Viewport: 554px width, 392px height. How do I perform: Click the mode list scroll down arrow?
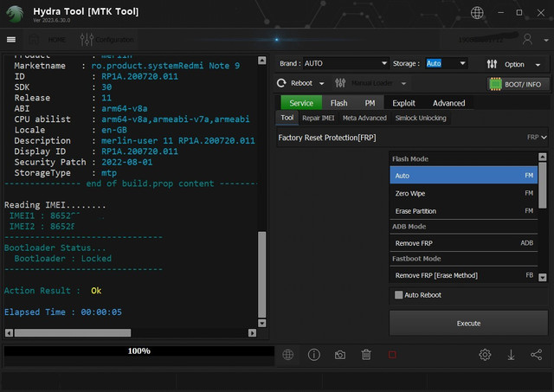pos(543,277)
